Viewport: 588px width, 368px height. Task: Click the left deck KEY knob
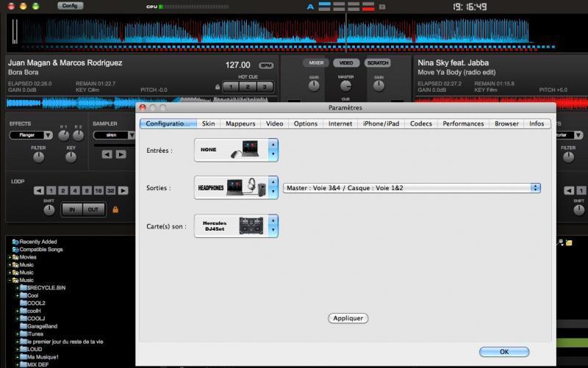[x=71, y=157]
